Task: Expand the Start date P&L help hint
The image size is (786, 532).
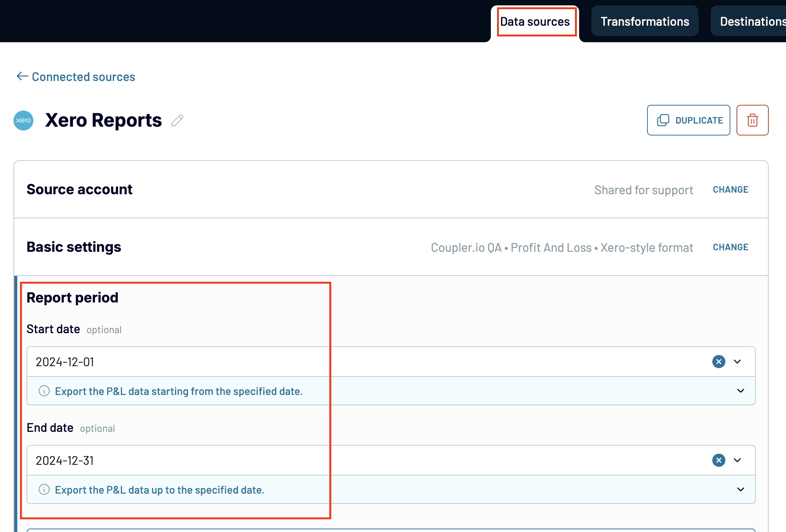Action: tap(741, 391)
